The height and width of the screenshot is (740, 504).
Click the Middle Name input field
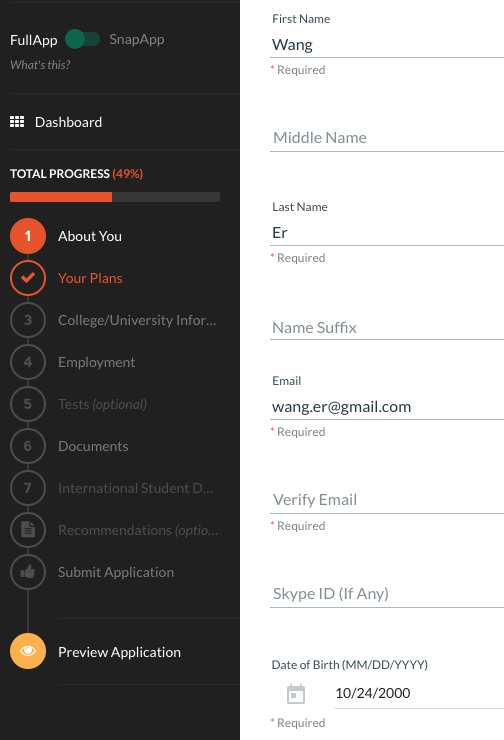[387, 138]
